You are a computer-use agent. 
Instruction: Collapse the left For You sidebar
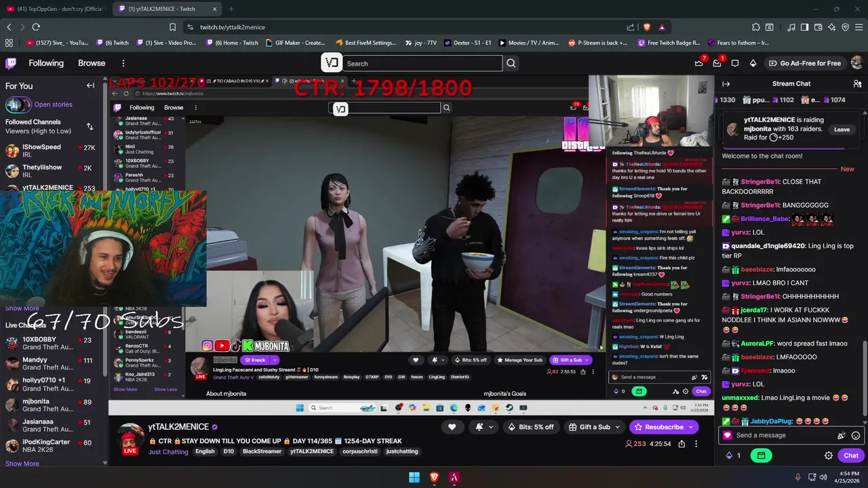(x=90, y=86)
